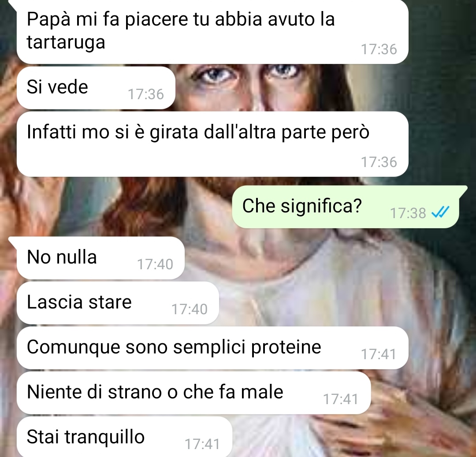Tap the 'Lascia stare' message
The image size is (476, 457).
pyautogui.click(x=118, y=303)
